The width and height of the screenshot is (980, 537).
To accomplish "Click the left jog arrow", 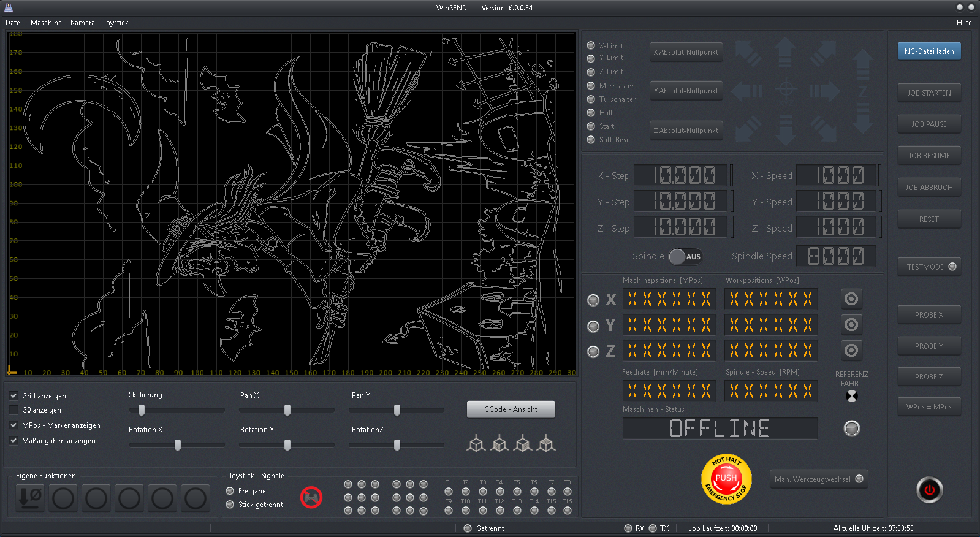I will click(747, 92).
